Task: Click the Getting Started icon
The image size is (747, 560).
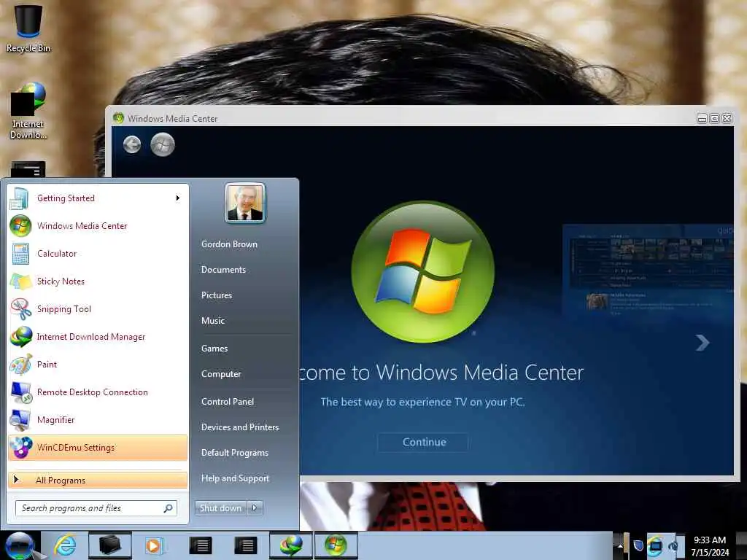Action: pos(19,198)
